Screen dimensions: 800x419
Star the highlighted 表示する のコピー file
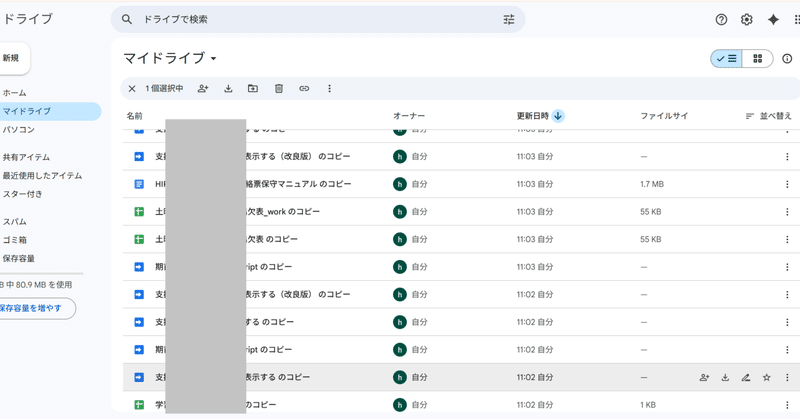pyautogui.click(x=766, y=378)
